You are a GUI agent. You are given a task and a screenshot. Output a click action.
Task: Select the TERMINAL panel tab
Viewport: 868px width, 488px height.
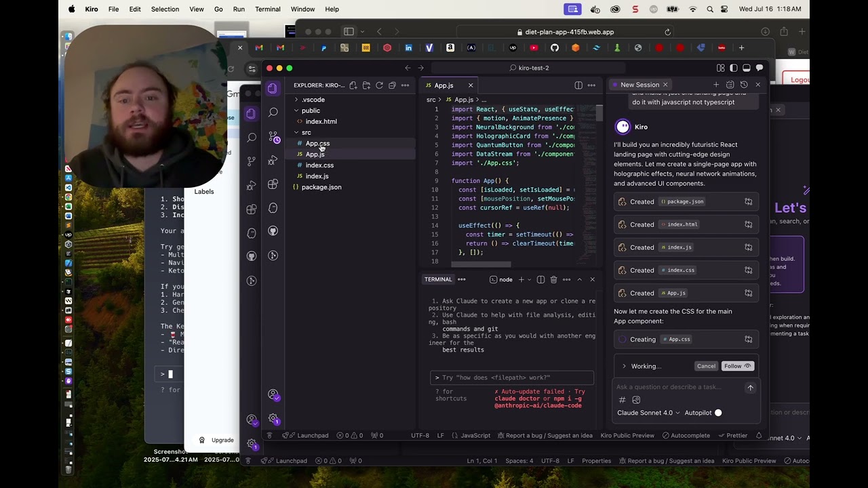coord(438,279)
